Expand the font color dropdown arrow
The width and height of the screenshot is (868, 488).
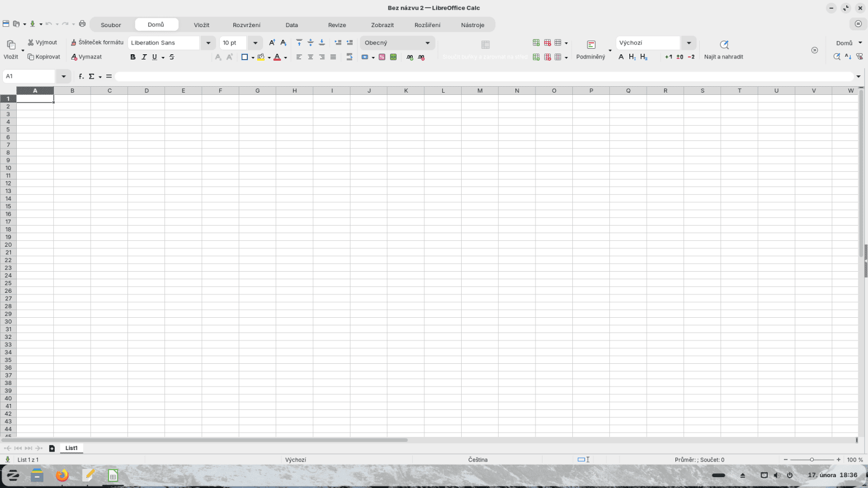point(285,57)
